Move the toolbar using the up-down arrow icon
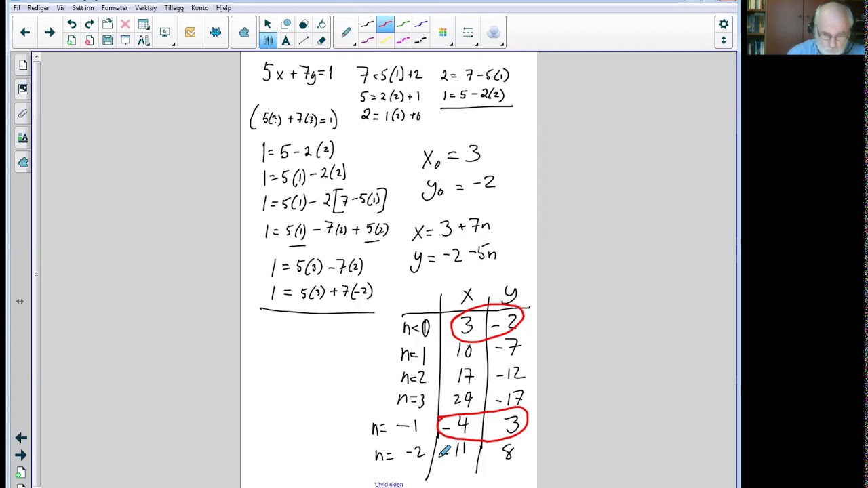868x488 pixels. (724, 41)
